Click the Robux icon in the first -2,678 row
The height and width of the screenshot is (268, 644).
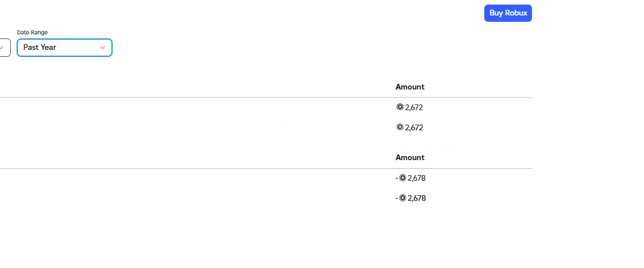pos(403,178)
